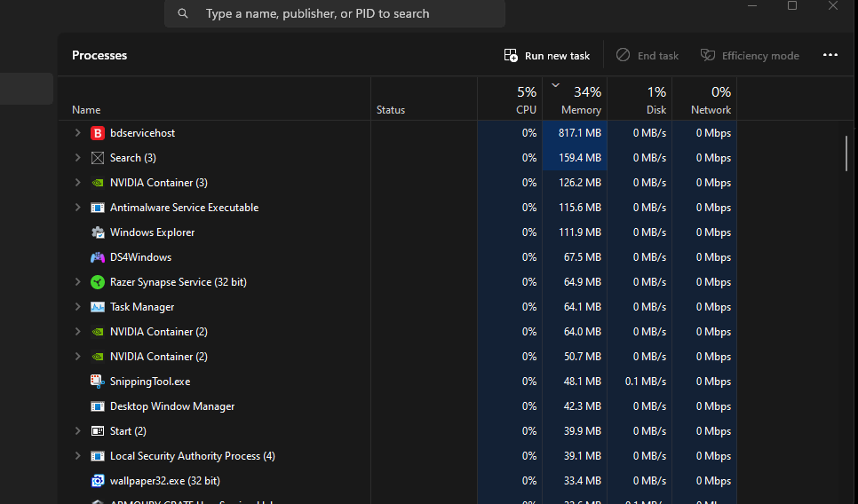This screenshot has width=858, height=504.
Task: Click the DS4Windows gamepad icon
Action: [x=98, y=257]
